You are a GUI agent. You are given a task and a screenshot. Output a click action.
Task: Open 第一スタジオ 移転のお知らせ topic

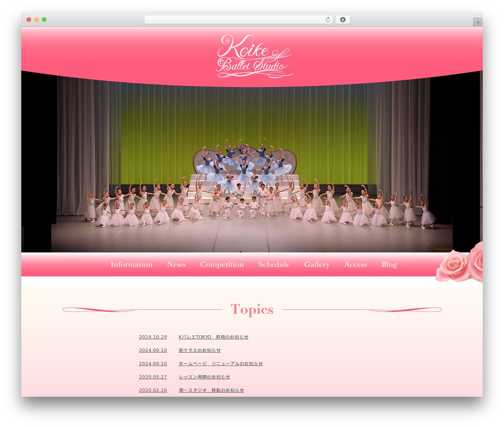pyautogui.click(x=211, y=391)
